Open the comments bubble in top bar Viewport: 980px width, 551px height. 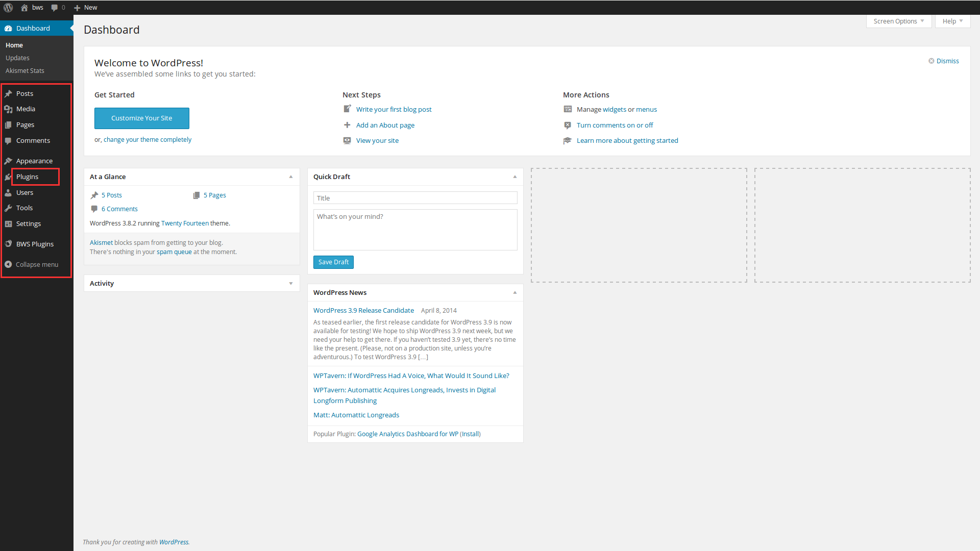(54, 7)
